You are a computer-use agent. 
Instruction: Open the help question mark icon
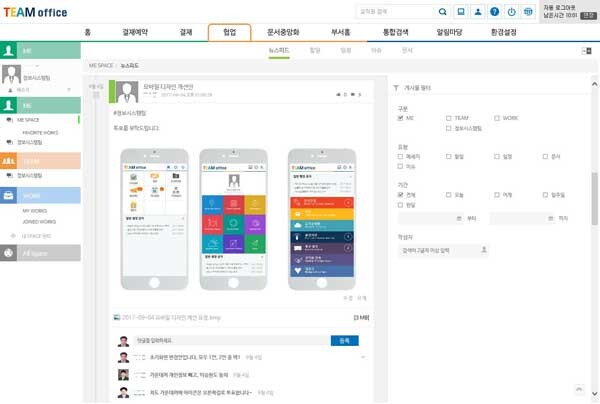point(495,12)
